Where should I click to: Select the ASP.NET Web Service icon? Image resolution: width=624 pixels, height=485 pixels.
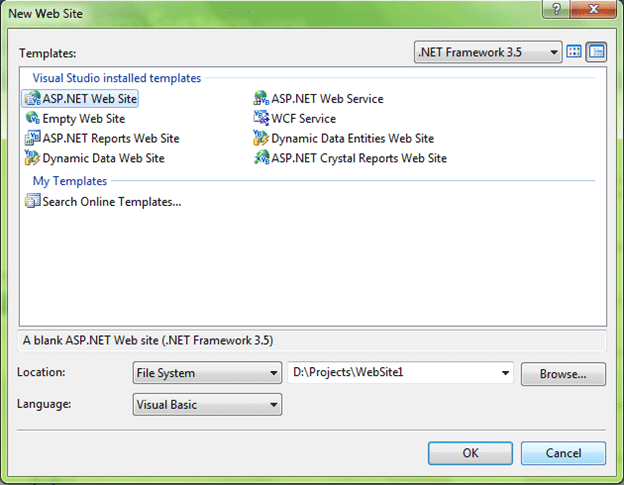[261, 98]
